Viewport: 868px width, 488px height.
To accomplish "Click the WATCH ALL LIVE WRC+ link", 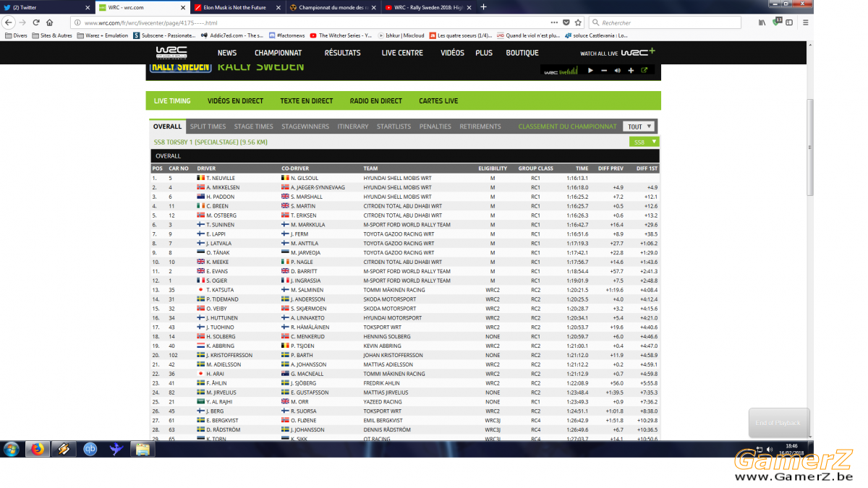I will pos(618,52).
